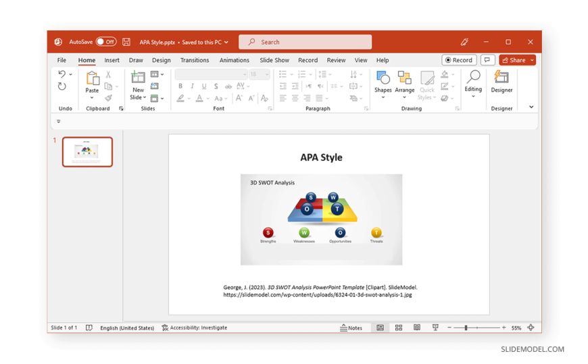Open the File menu

[62, 60]
